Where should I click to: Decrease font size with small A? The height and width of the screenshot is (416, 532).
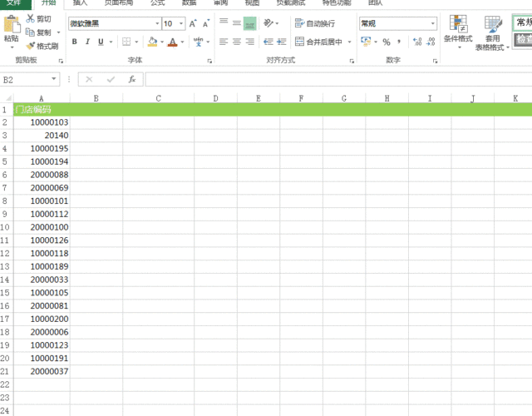point(205,24)
